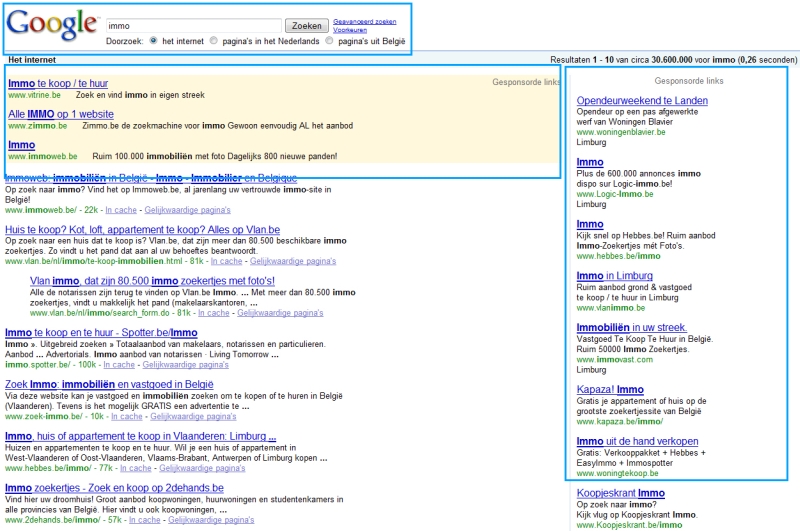Click the green URL www.Koopjeskrant.be/immo
This screenshot has width=800, height=531.
[x=629, y=525]
